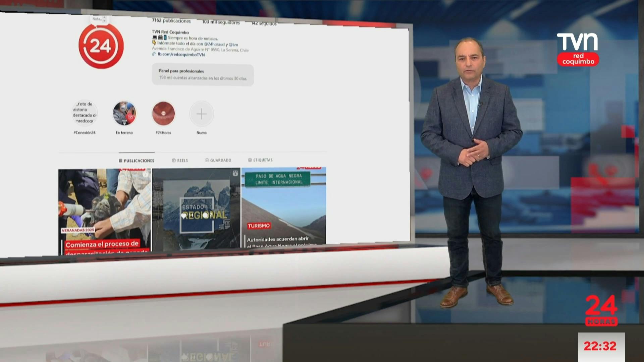Click the Avenida Francisco de Aguirre address
644x362 pixels.
[200, 50]
